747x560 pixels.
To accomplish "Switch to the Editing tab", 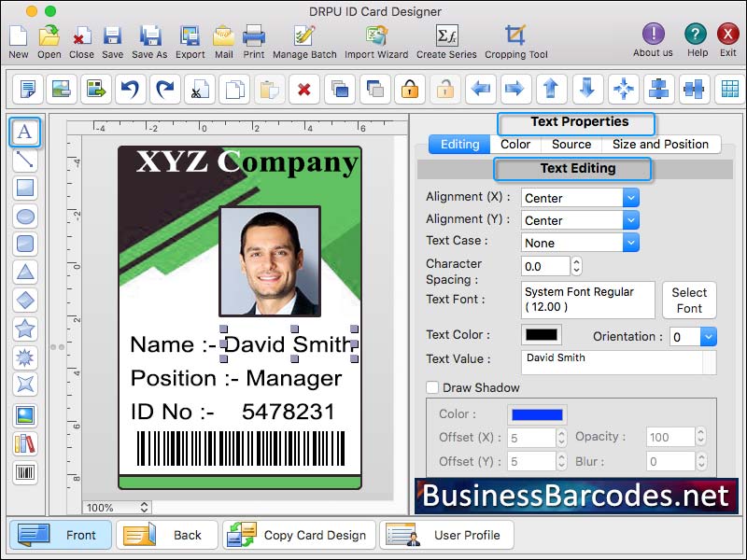I will click(x=459, y=145).
